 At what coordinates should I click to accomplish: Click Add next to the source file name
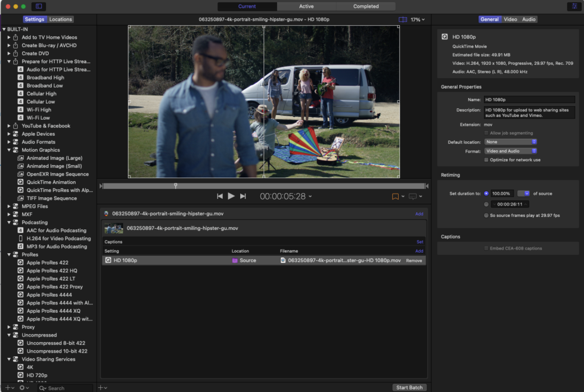(x=419, y=214)
